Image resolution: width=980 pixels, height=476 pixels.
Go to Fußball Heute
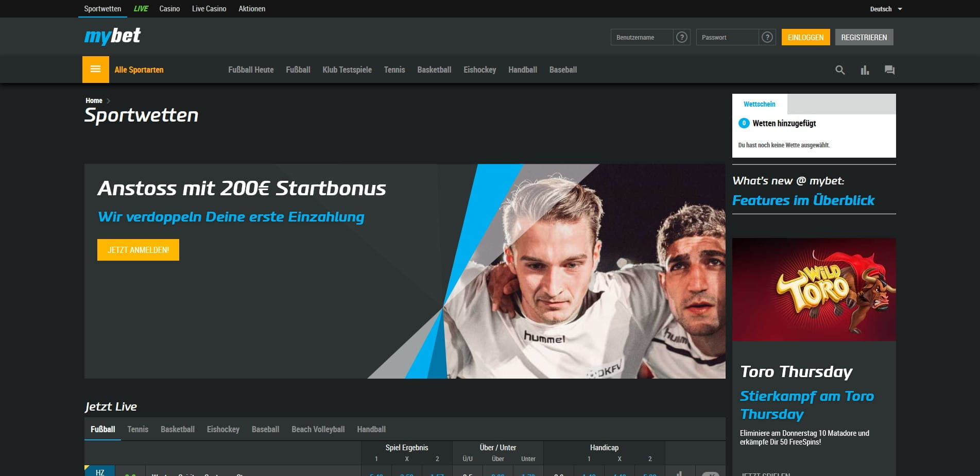[251, 70]
